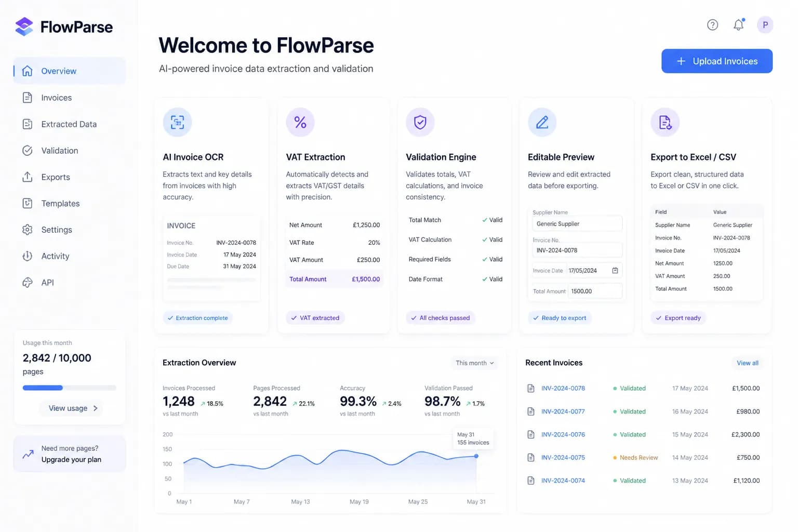Open the notifications bell icon
The height and width of the screenshot is (532, 798).
coord(738,24)
